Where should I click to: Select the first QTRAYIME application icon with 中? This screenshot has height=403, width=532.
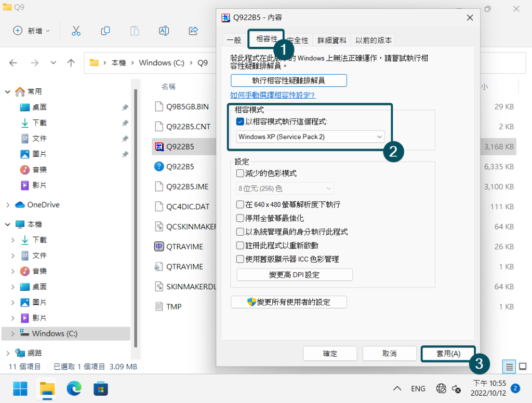(159, 247)
